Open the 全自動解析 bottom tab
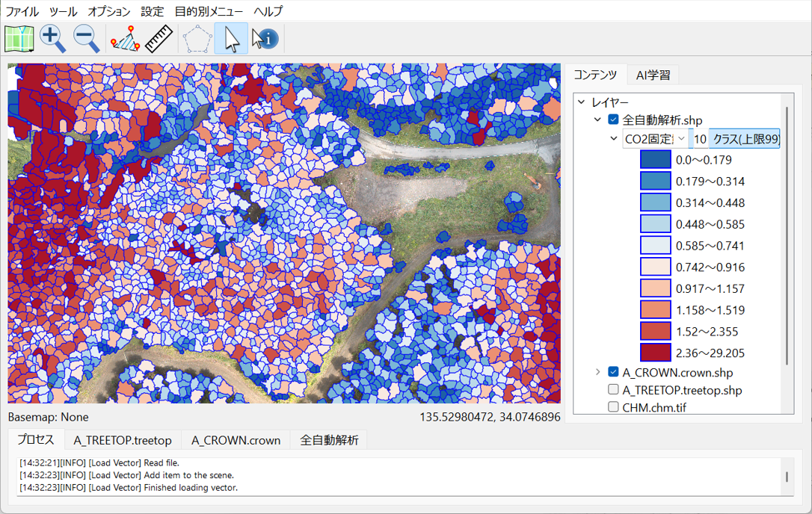Screen dimensions: 812x514 [x=329, y=440]
